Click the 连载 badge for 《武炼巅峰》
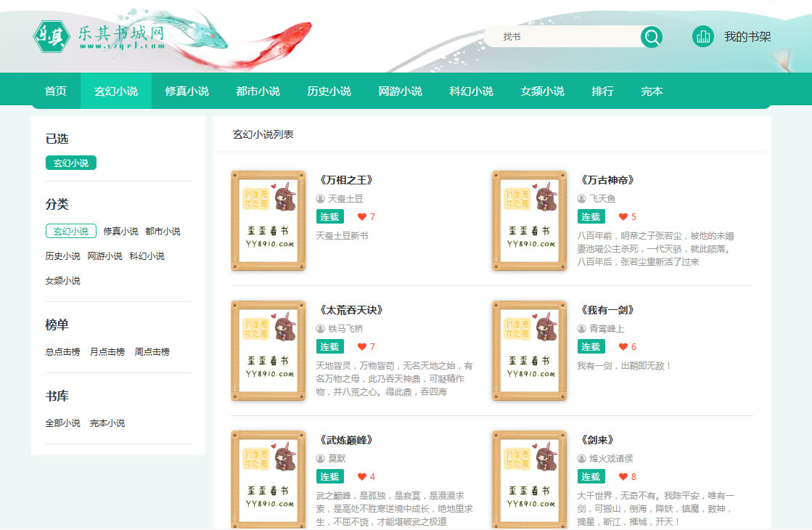 pos(329,477)
